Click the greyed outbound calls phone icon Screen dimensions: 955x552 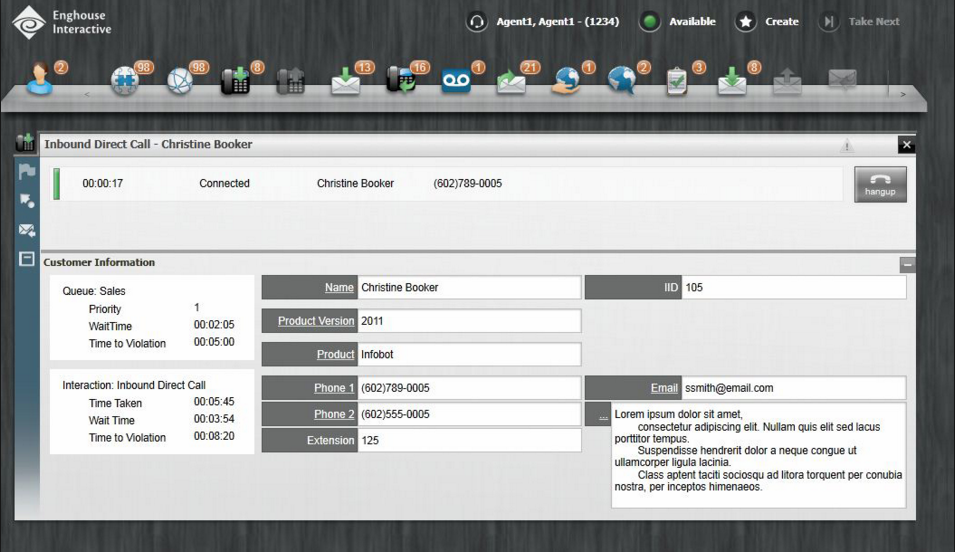[291, 81]
